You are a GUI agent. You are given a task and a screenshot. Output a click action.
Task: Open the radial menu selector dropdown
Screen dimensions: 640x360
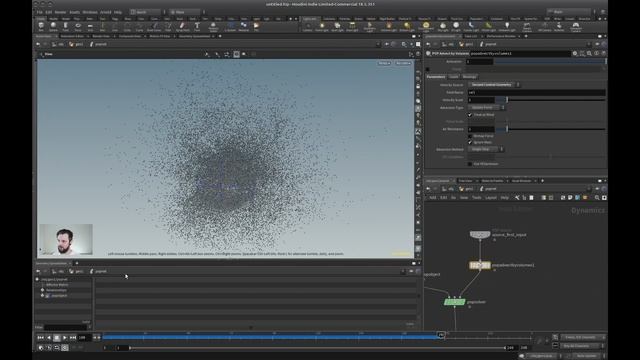tap(187, 12)
